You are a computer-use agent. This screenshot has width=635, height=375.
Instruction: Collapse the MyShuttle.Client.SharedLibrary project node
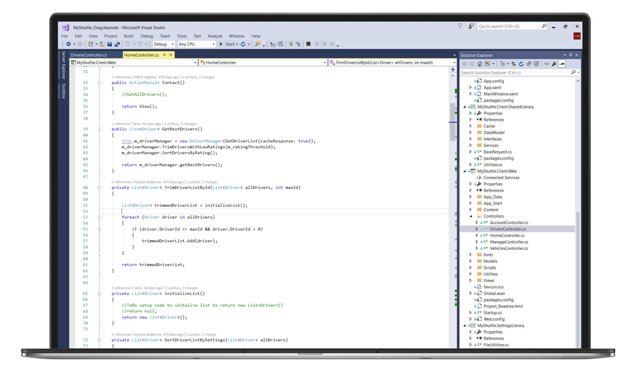point(465,107)
